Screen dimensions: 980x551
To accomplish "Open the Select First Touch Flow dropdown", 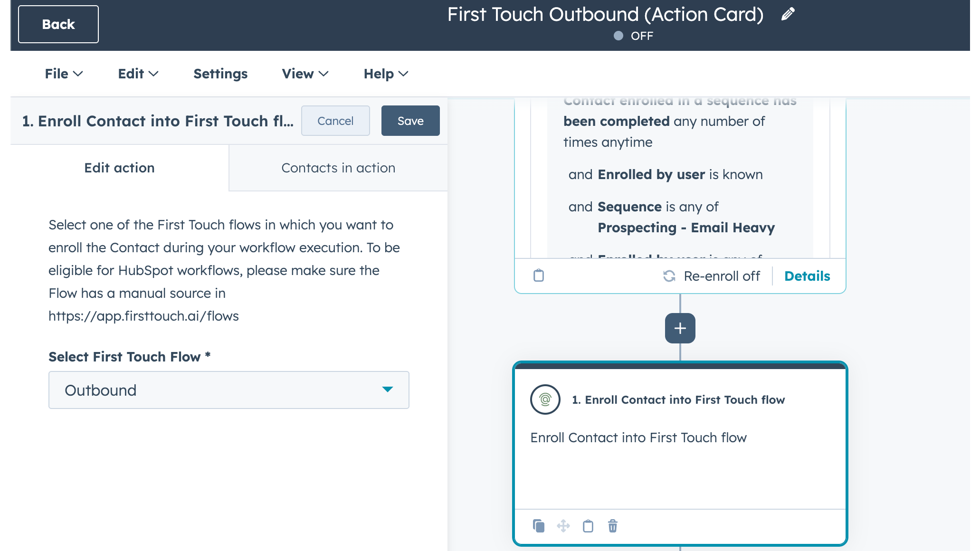I will click(229, 390).
